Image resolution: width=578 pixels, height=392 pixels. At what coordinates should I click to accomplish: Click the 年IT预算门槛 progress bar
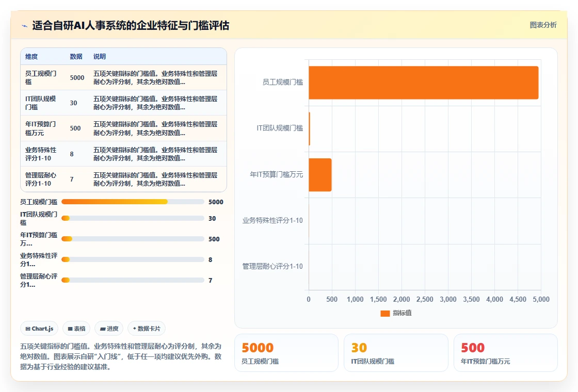(133, 239)
